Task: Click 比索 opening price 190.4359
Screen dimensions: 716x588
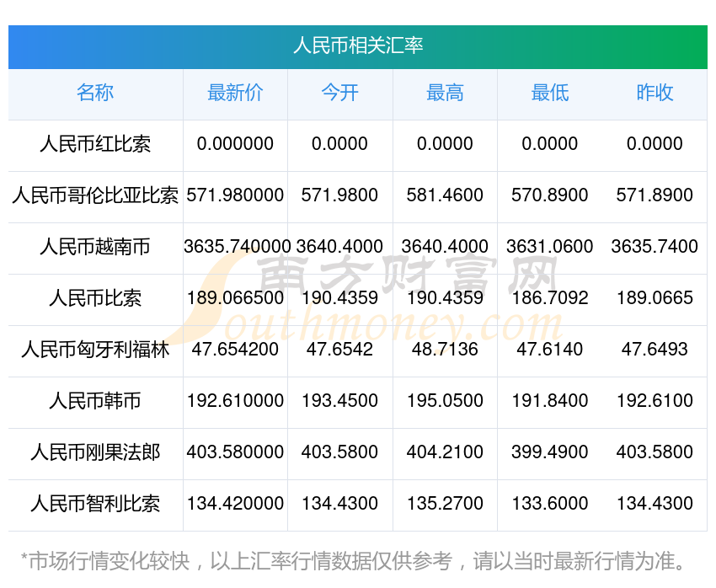Action: [339, 298]
